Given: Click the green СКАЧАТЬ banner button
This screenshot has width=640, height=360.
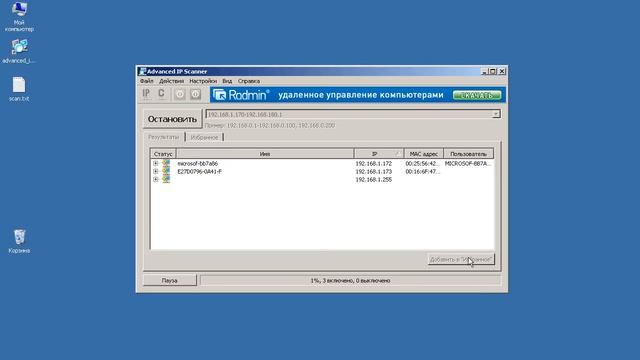Looking at the screenshot, I should [x=477, y=96].
